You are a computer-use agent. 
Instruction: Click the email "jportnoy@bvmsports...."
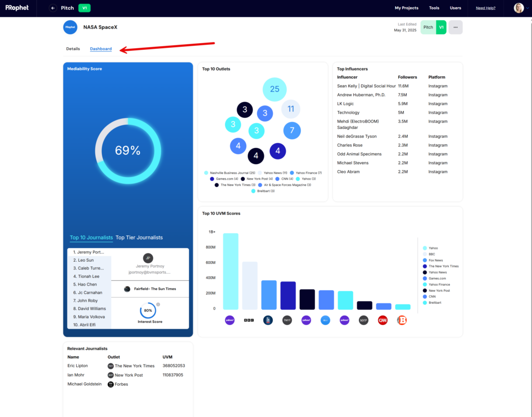click(150, 272)
